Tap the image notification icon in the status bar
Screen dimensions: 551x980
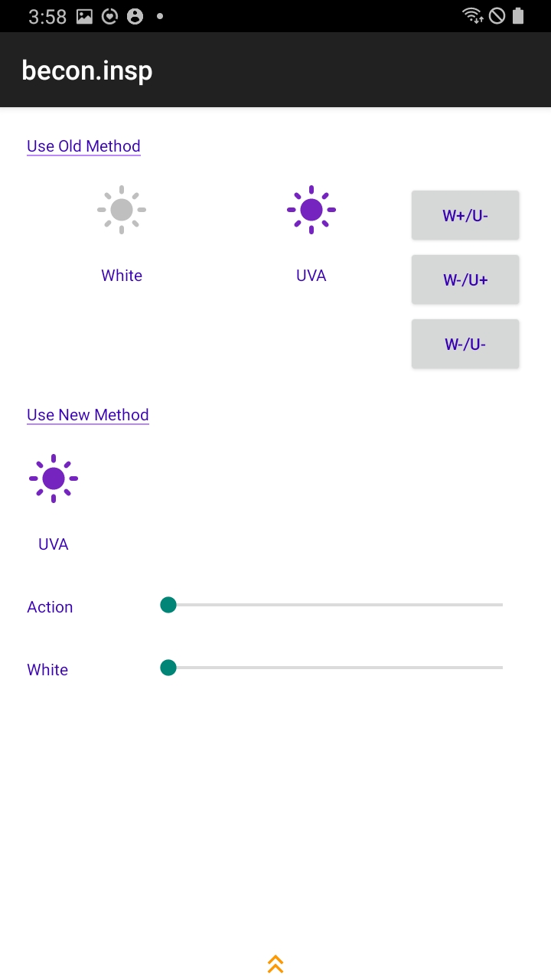(85, 16)
